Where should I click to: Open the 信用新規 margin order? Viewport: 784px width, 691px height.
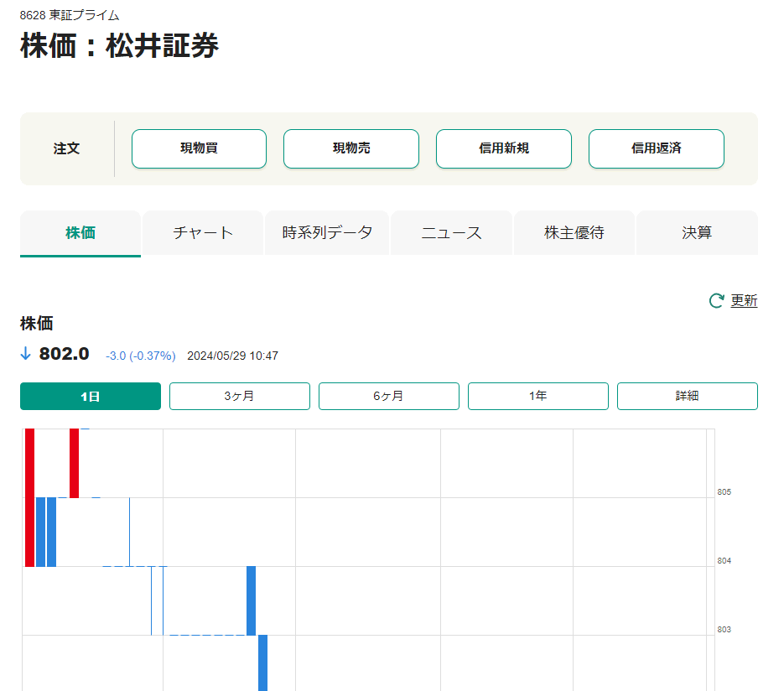click(503, 148)
